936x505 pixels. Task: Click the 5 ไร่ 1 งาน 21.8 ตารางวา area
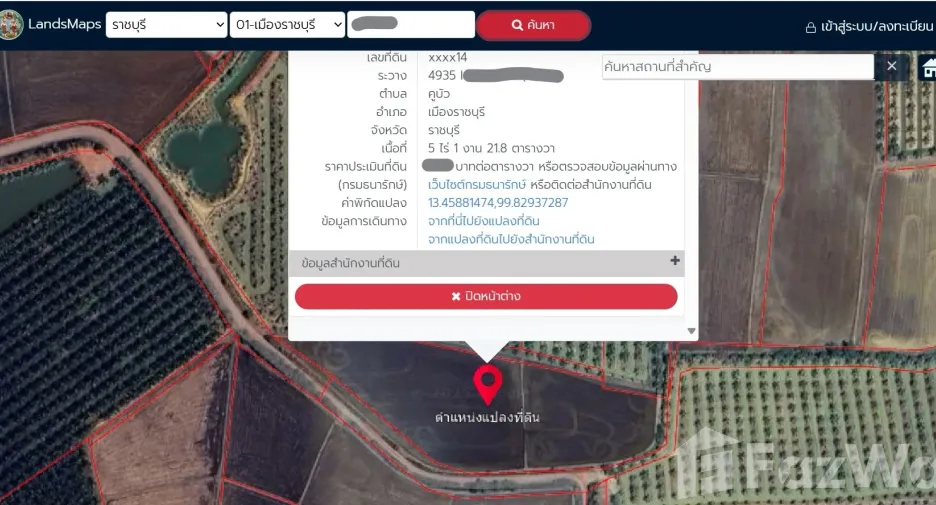(x=491, y=148)
